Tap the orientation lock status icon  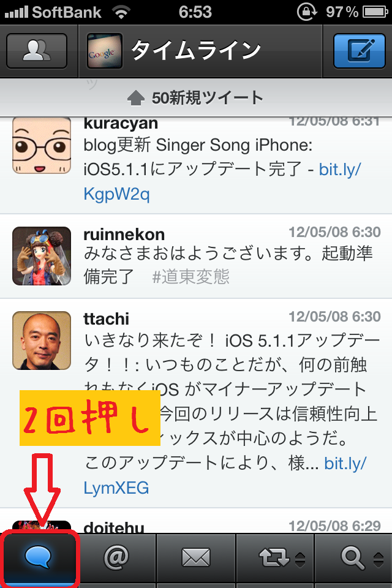[306, 12]
